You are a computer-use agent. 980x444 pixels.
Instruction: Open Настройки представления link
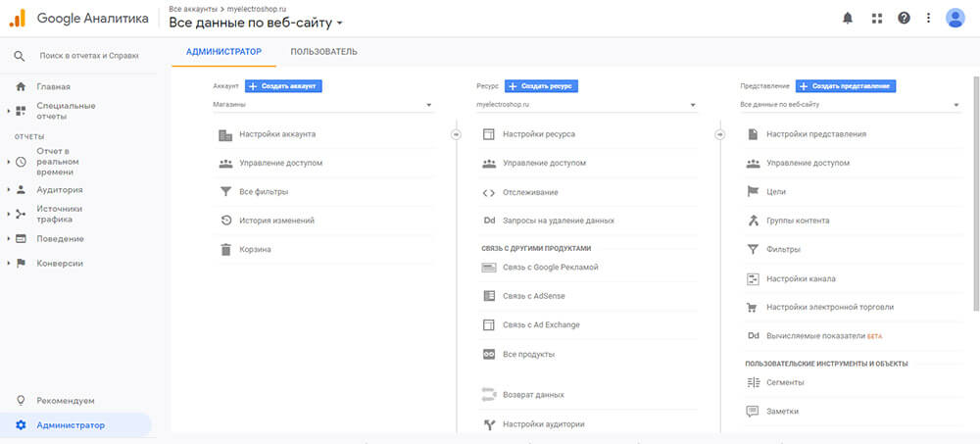pyautogui.click(x=816, y=134)
